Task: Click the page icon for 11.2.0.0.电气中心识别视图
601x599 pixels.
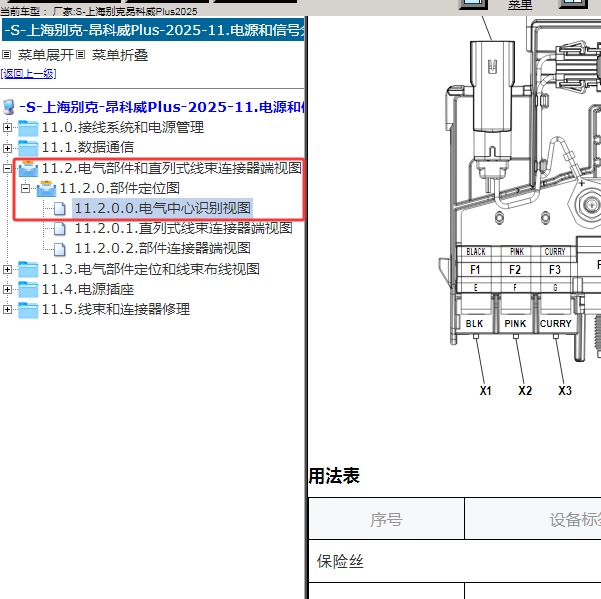Action: point(59,209)
